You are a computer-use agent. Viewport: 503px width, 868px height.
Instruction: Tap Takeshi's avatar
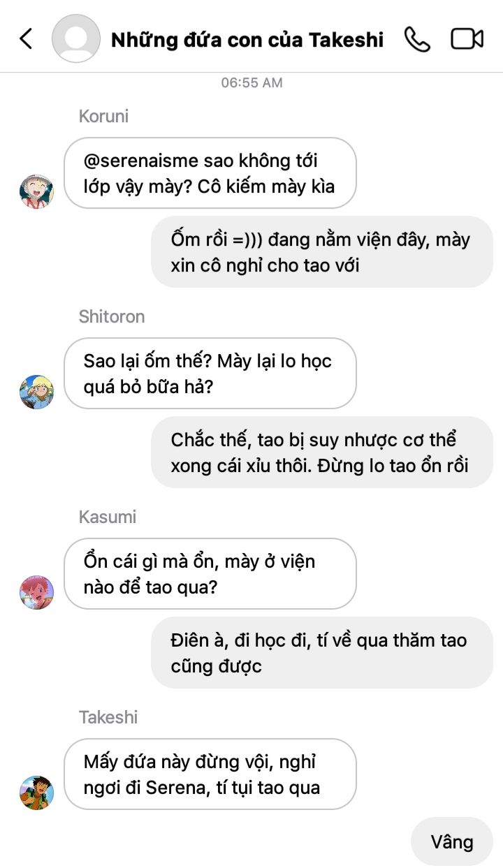[36, 792]
